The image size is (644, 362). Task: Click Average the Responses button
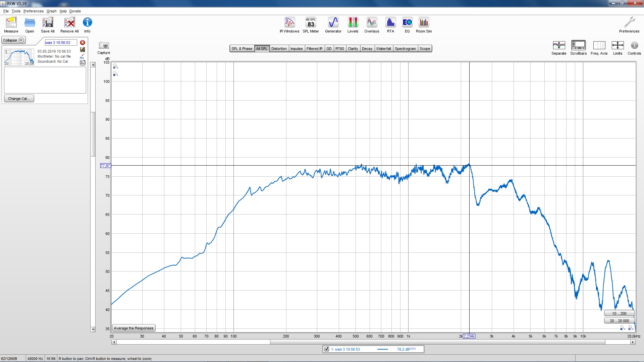(133, 328)
